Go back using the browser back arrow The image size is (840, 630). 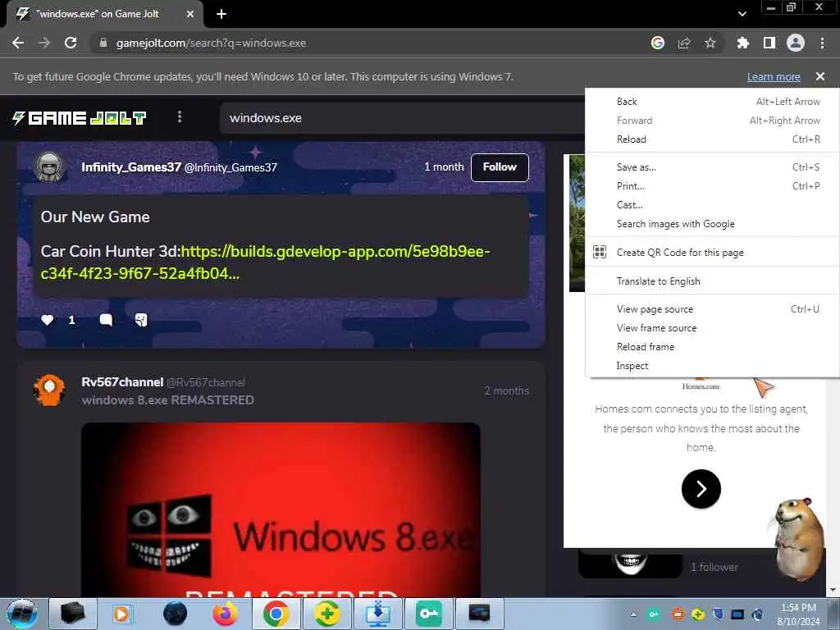point(18,43)
